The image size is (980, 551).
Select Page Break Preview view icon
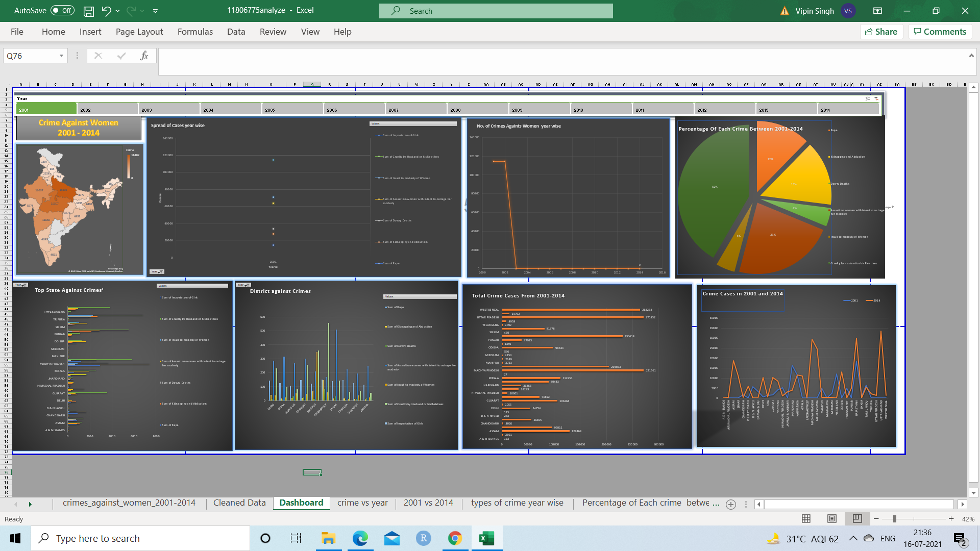point(857,519)
